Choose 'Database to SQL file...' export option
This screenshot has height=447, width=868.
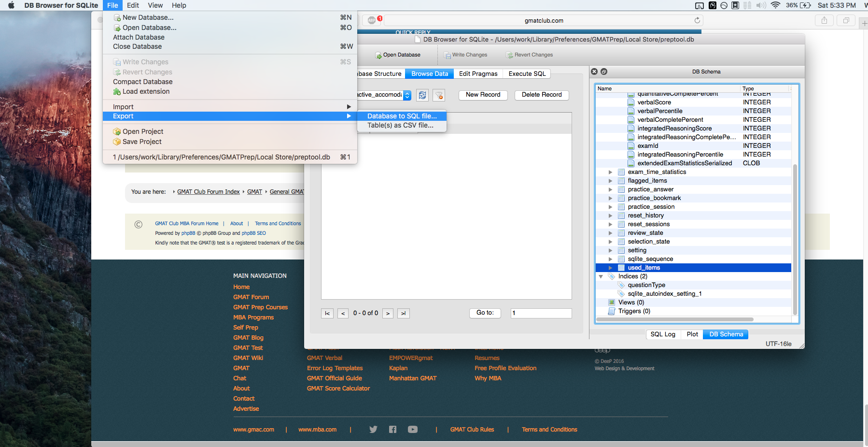[402, 116]
